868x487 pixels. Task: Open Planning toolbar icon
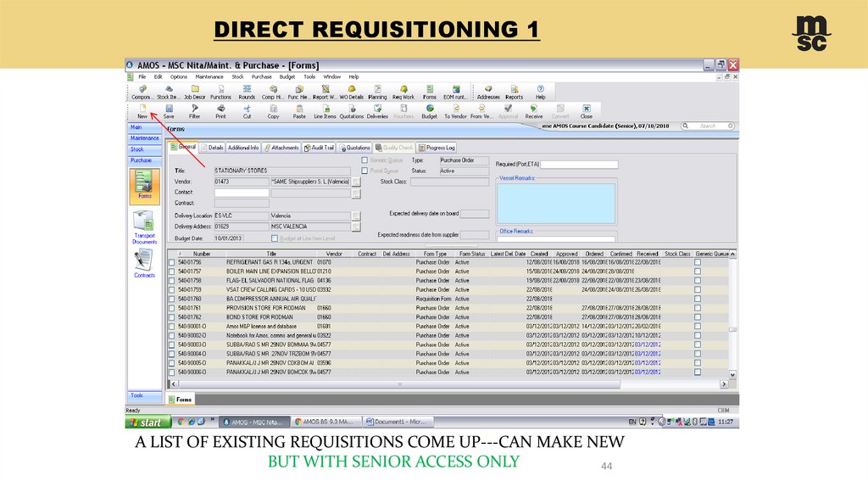click(377, 92)
